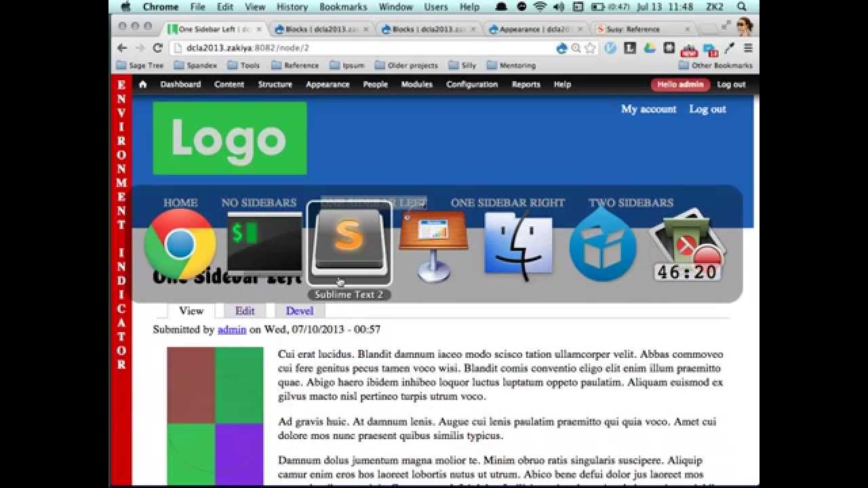The height and width of the screenshot is (488, 868).
Task: Select the Keynote icon in app switcher
Action: [x=433, y=245]
